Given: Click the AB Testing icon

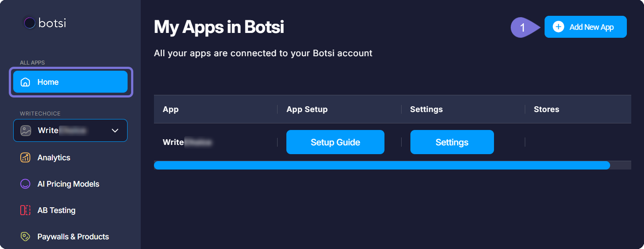Looking at the screenshot, I should (26, 210).
